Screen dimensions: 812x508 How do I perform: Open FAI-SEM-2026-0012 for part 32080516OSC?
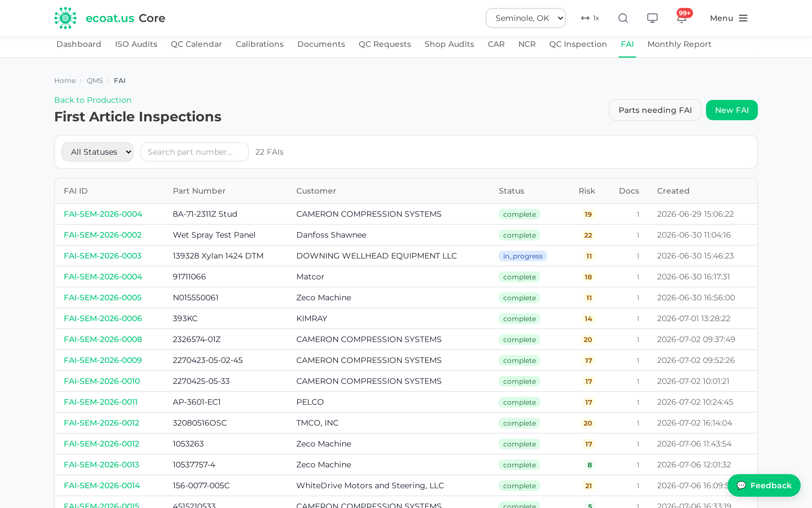tap(102, 423)
